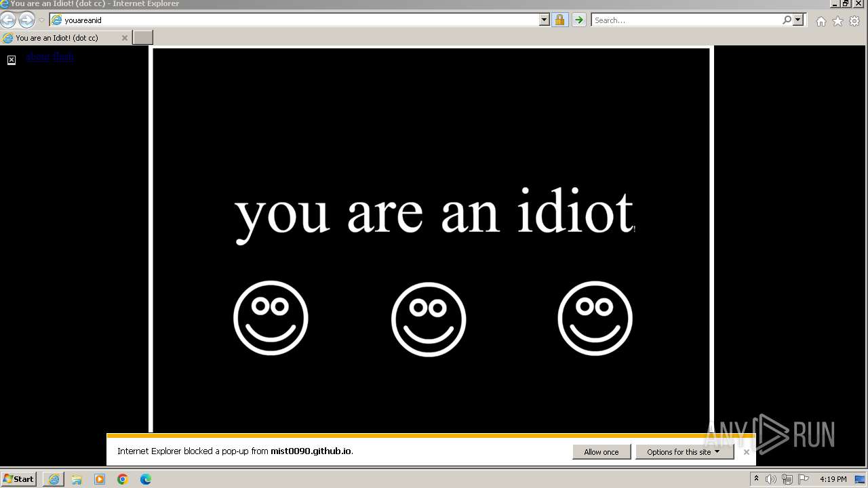
Task: Select the You are an Idiot tab
Action: coord(66,38)
